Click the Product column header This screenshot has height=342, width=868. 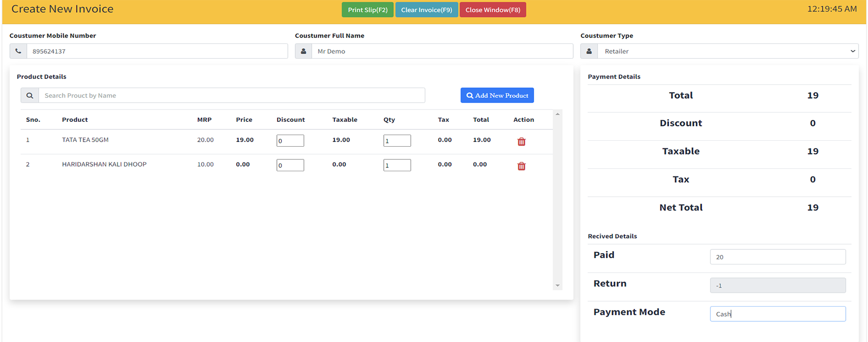click(75, 119)
